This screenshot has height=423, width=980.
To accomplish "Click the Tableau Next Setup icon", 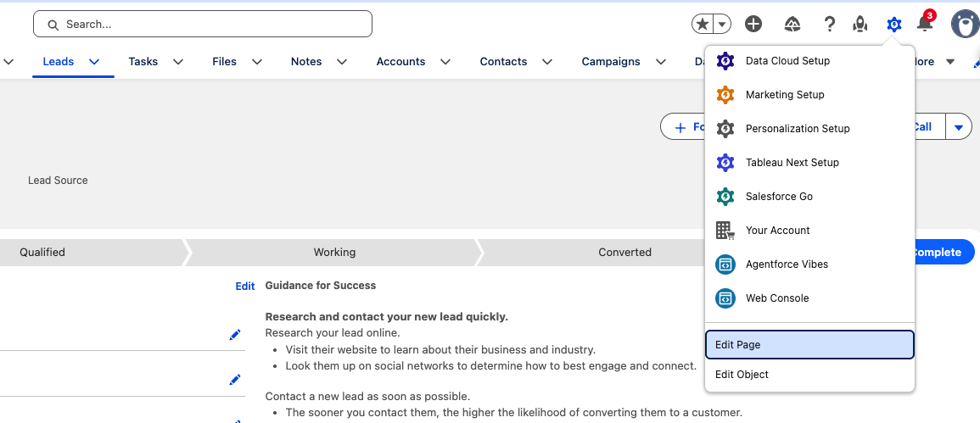I will [x=725, y=163].
